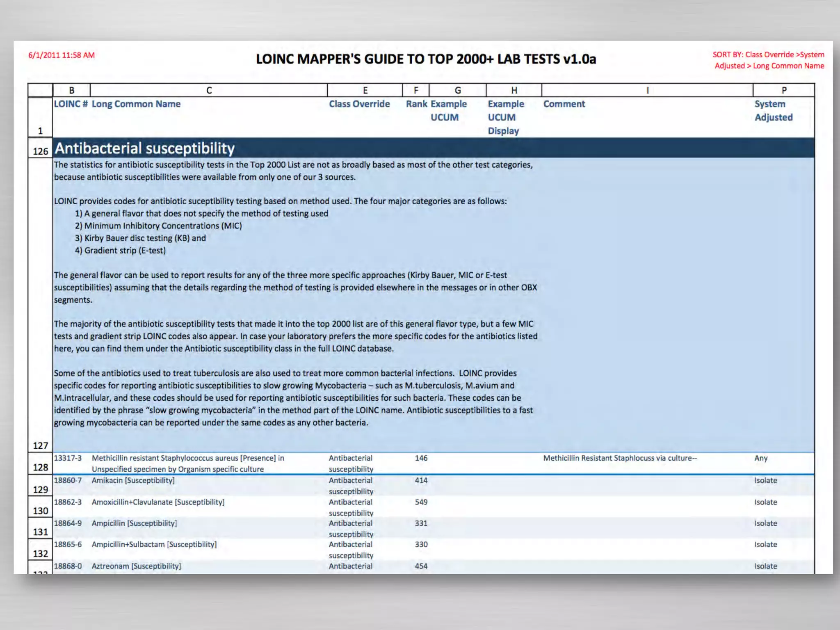Select LOINC code 18868-0 Aztreonam cell

click(x=68, y=566)
